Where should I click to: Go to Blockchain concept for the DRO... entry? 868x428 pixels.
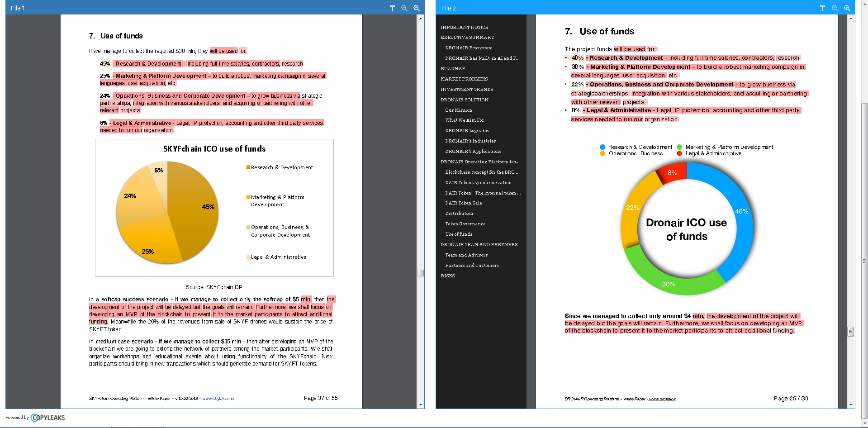[x=482, y=172]
